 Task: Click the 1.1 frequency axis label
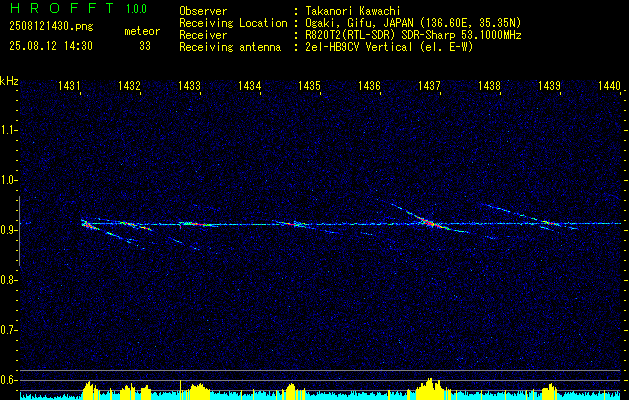8,130
